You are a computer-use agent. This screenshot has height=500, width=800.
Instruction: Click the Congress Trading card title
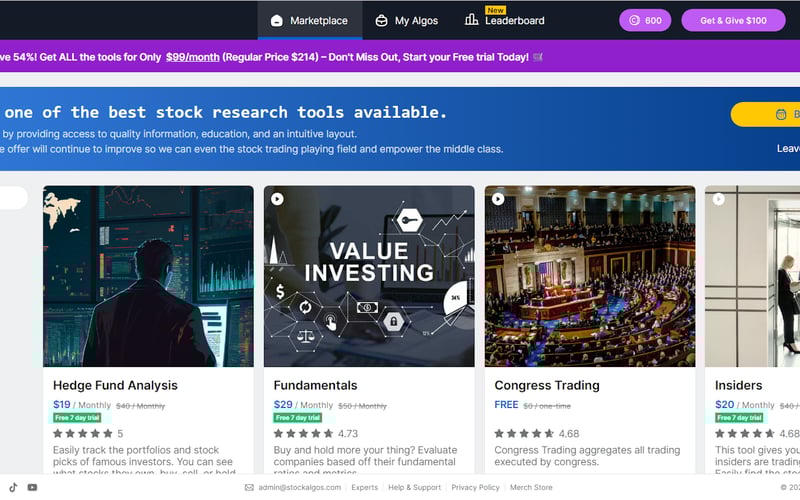(x=547, y=385)
